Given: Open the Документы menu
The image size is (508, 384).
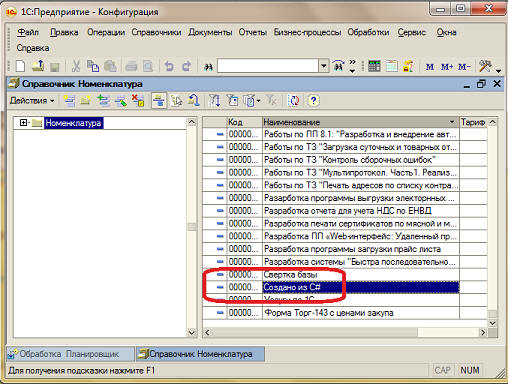Looking at the screenshot, I should [x=210, y=32].
